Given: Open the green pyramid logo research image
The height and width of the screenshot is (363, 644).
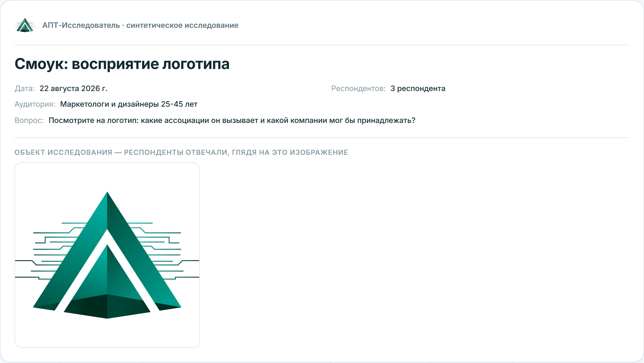Looking at the screenshot, I should 107,255.
